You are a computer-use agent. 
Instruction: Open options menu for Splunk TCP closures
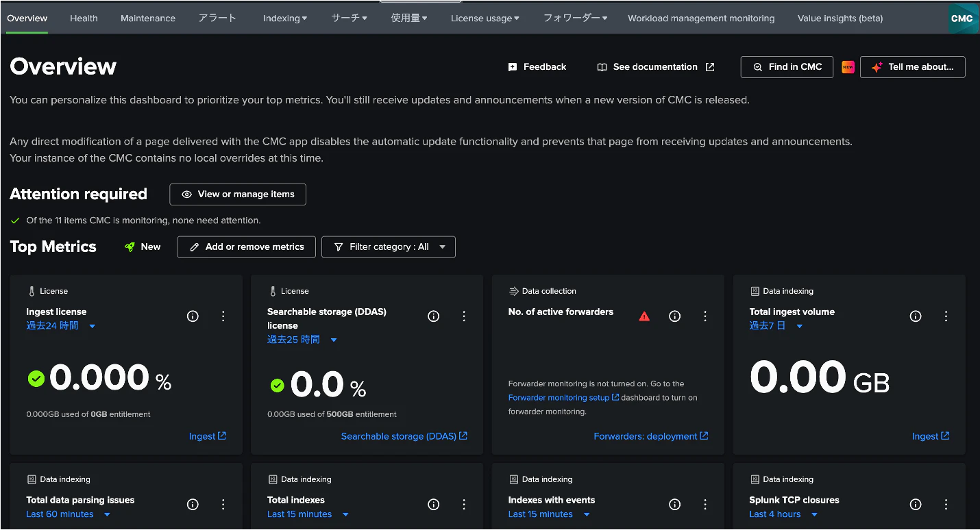[x=946, y=505]
